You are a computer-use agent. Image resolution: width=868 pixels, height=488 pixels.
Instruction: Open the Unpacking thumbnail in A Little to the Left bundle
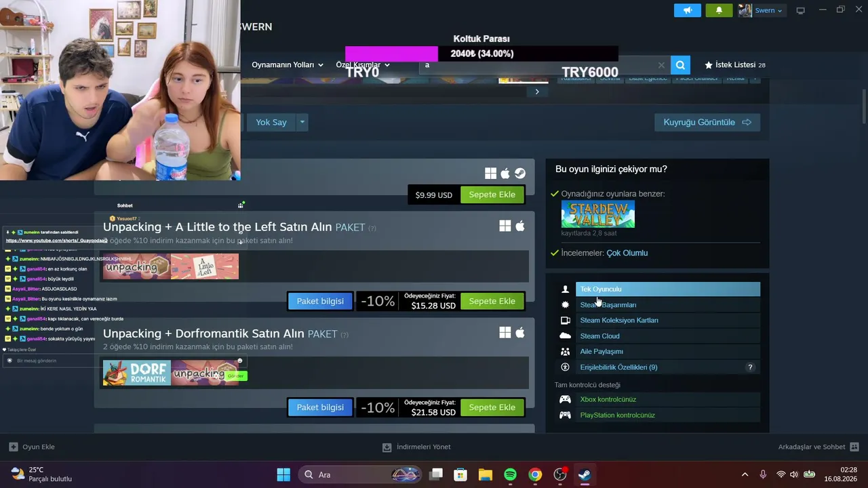[x=136, y=266]
